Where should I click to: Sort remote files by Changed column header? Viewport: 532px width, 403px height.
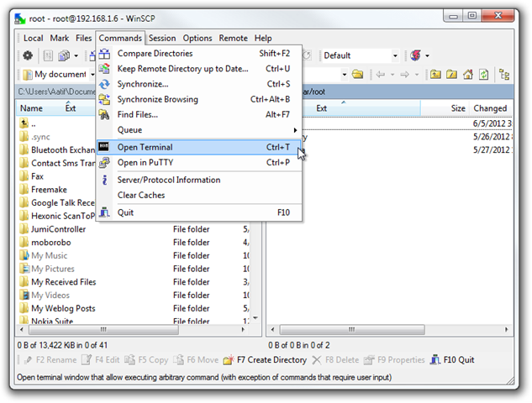tap(490, 108)
